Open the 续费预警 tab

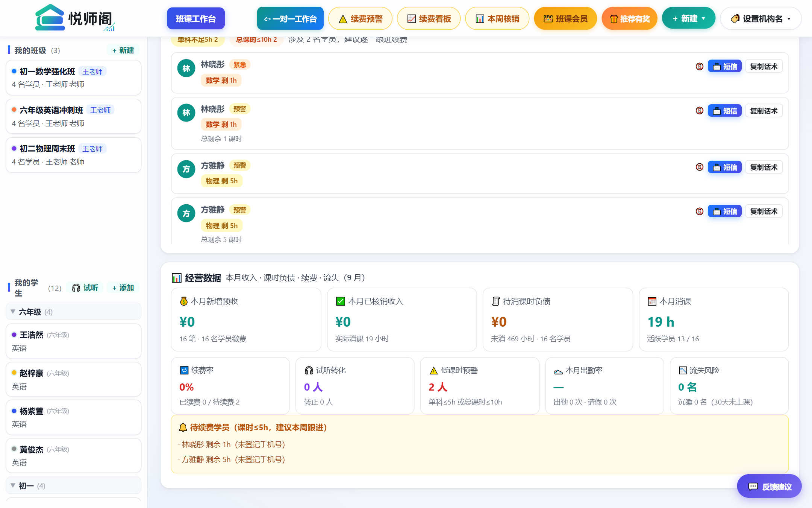pyautogui.click(x=360, y=18)
